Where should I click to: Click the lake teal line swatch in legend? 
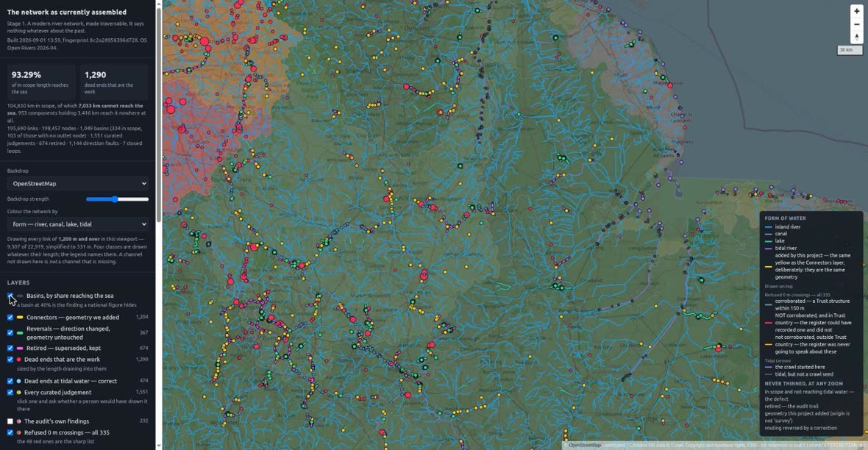(769, 241)
